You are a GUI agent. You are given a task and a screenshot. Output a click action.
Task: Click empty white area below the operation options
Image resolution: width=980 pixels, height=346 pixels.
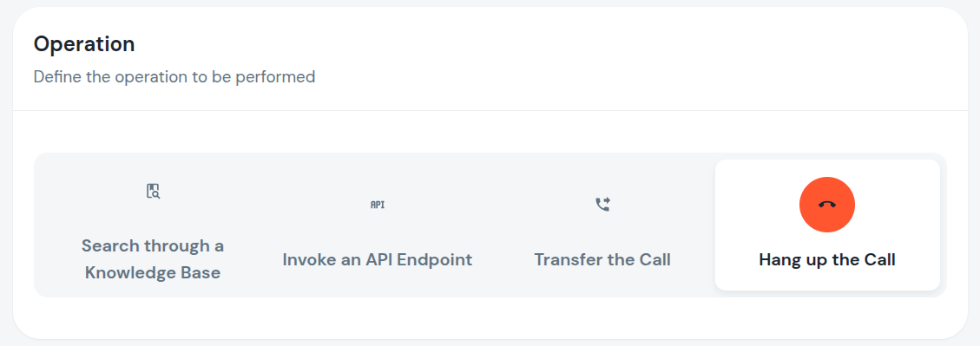point(490,317)
